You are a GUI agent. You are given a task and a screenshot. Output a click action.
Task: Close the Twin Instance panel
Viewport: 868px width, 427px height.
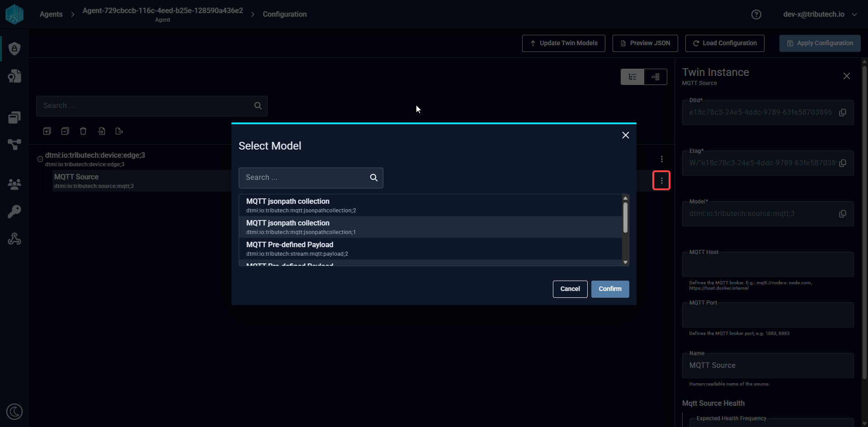tap(847, 76)
